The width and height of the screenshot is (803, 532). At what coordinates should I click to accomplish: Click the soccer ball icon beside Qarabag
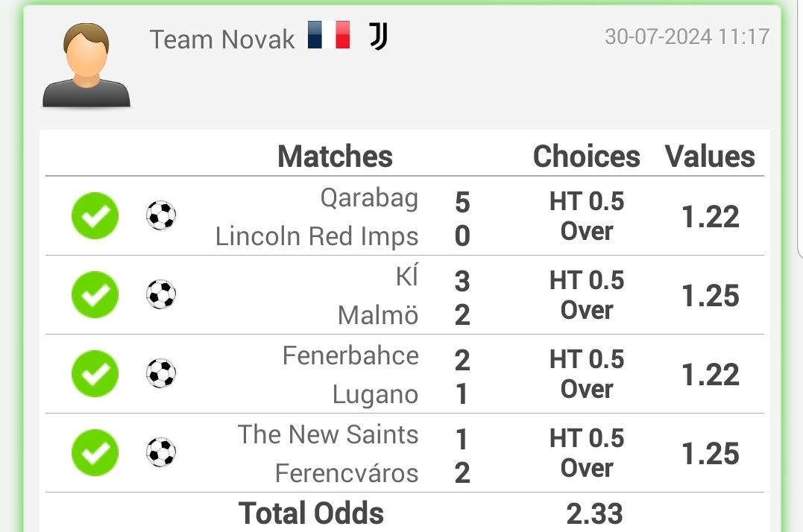coord(161,215)
